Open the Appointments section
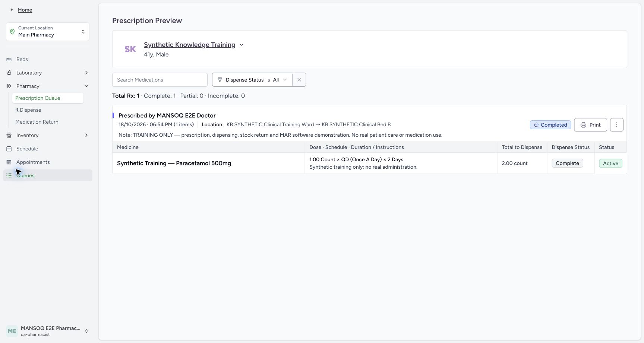Viewport: 644px width, 343px height. click(48, 162)
